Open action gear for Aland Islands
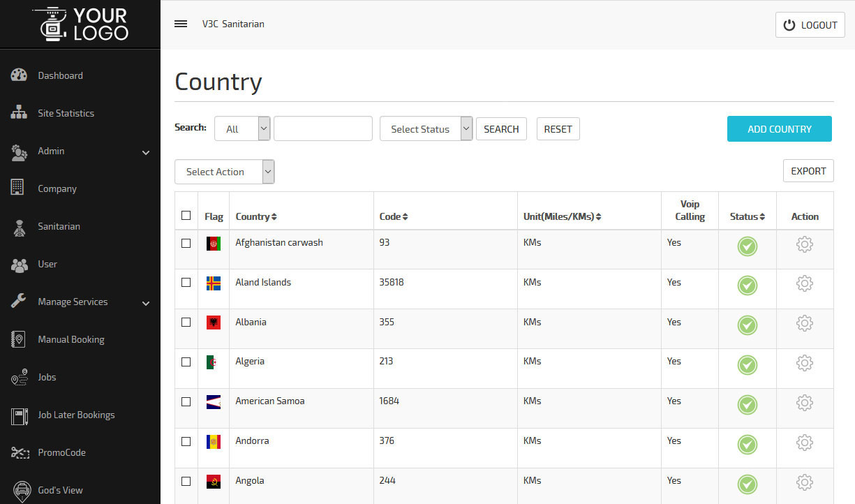The height and width of the screenshot is (504, 855). (x=805, y=283)
